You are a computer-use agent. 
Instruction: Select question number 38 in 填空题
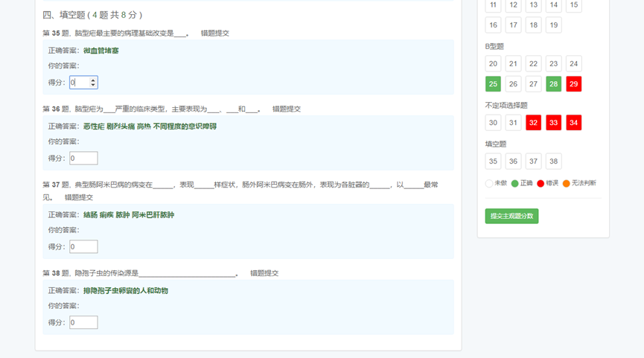[553, 162]
